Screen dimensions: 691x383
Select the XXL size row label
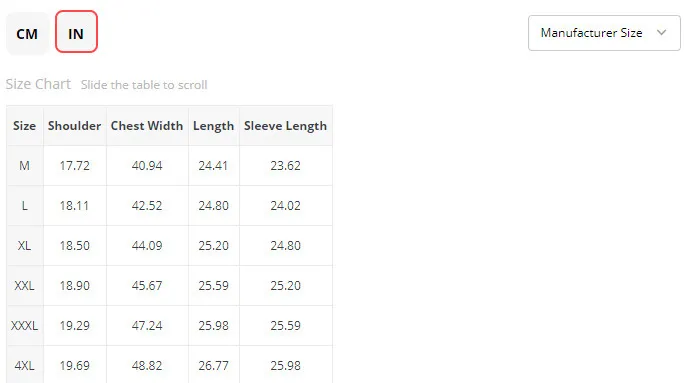[25, 286]
